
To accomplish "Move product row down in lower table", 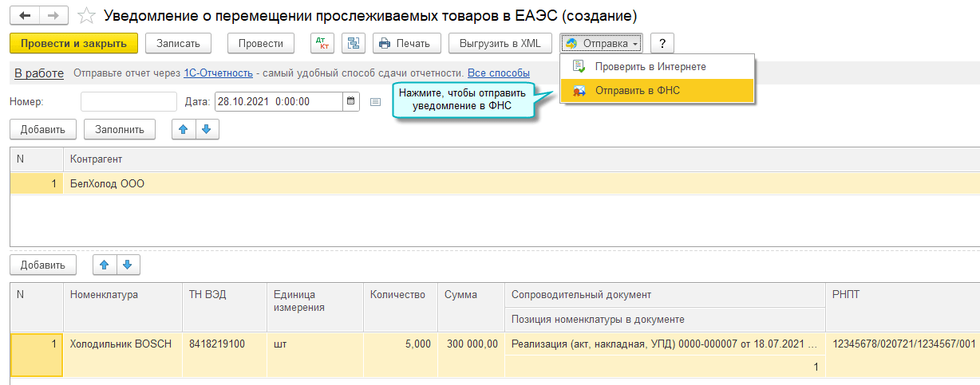I will pyautogui.click(x=127, y=264).
